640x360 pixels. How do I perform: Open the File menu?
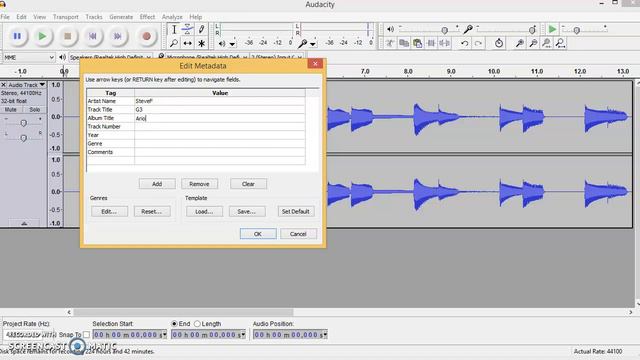[5, 17]
